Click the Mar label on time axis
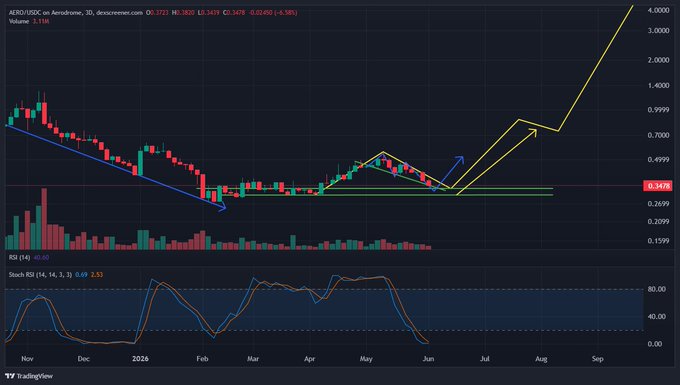 (x=253, y=359)
